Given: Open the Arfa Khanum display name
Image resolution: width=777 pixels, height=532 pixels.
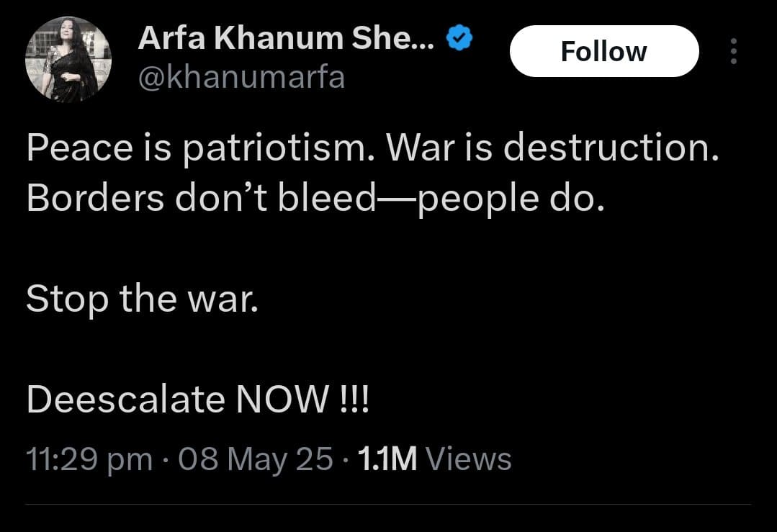Looking at the screenshot, I should click(286, 40).
